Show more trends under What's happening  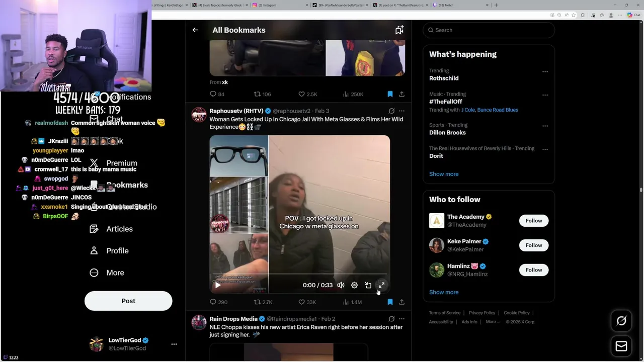point(444,174)
